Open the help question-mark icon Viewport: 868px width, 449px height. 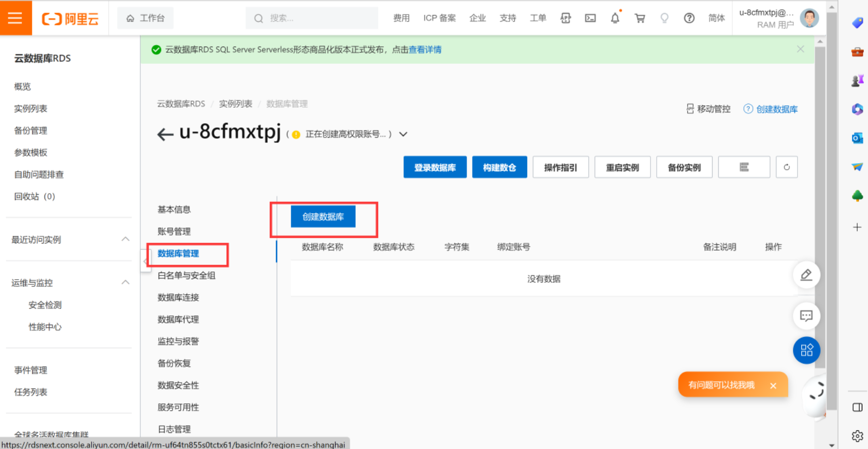[689, 18]
